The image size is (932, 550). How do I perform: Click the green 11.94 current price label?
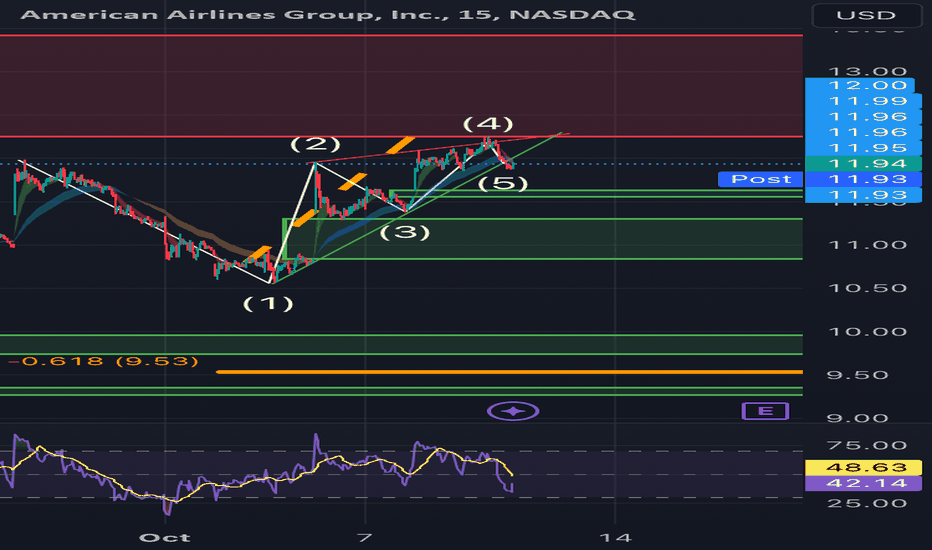pos(863,164)
